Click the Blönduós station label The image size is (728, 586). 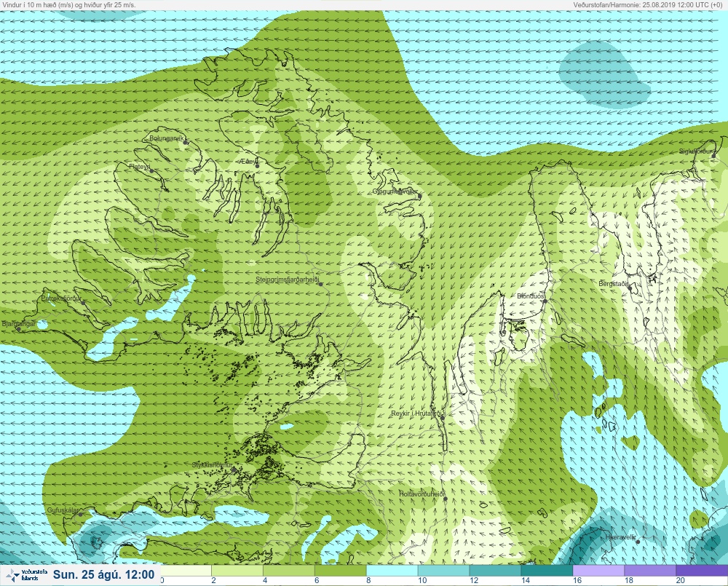pyautogui.click(x=531, y=296)
